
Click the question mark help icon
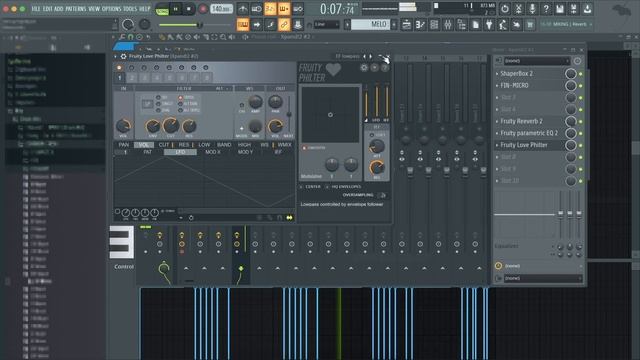click(546, 9)
